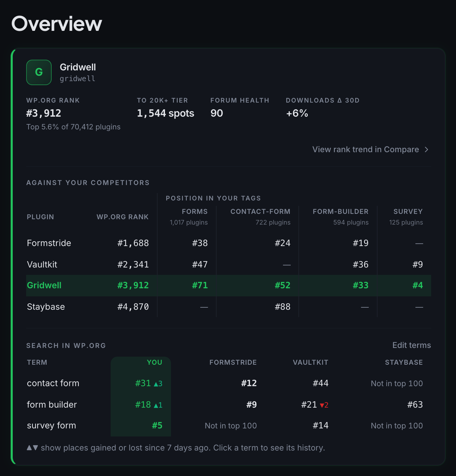The height and width of the screenshot is (476, 456).
Task: Select the Staybase plugin row name
Action: pos(46,307)
